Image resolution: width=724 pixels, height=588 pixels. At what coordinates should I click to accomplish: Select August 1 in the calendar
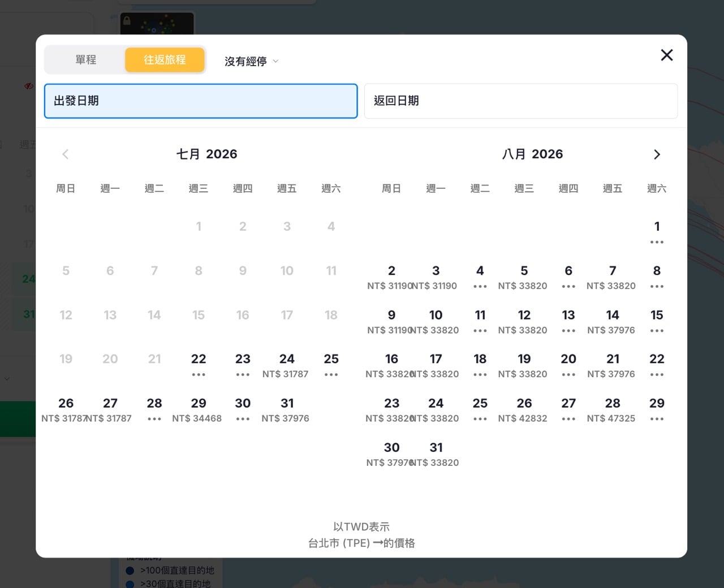pos(657,232)
